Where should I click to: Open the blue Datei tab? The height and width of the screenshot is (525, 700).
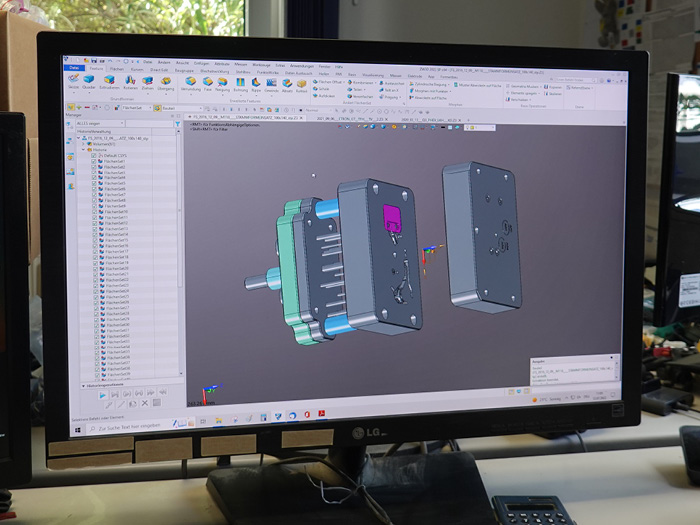[75, 68]
